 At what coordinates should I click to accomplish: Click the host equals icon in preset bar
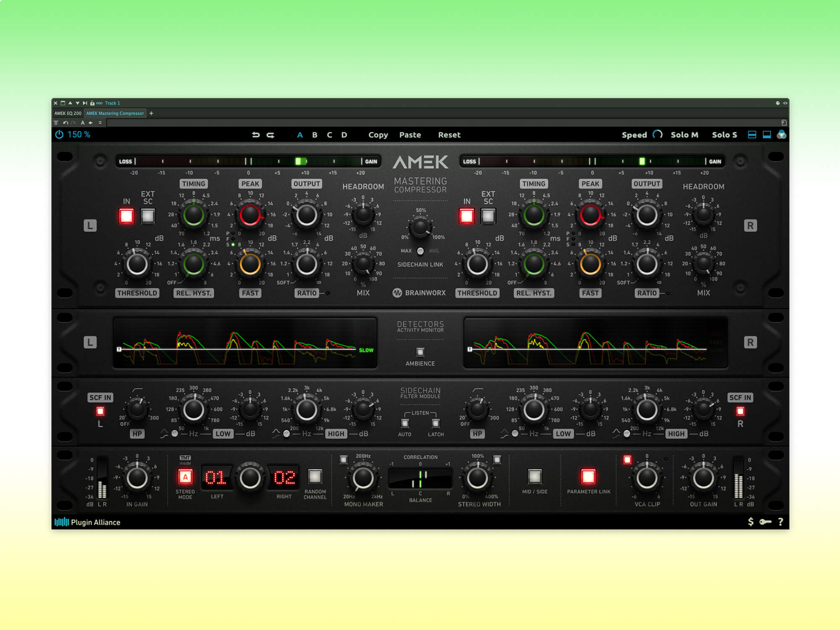[100, 123]
